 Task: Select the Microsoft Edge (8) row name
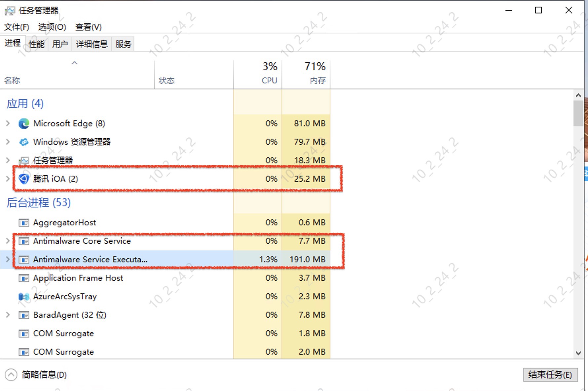pos(69,124)
